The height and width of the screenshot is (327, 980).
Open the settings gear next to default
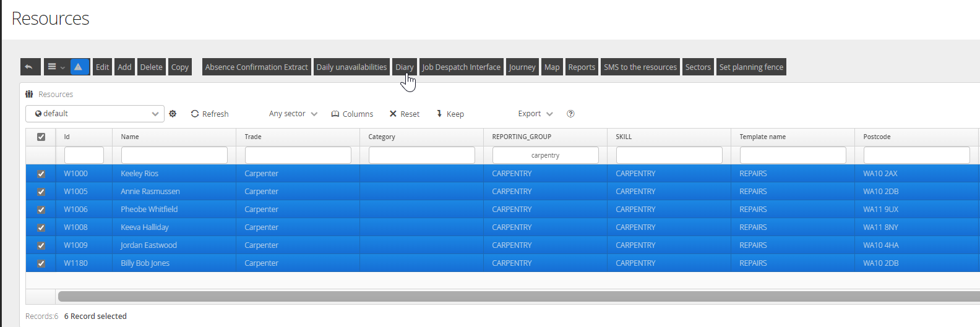(x=173, y=114)
